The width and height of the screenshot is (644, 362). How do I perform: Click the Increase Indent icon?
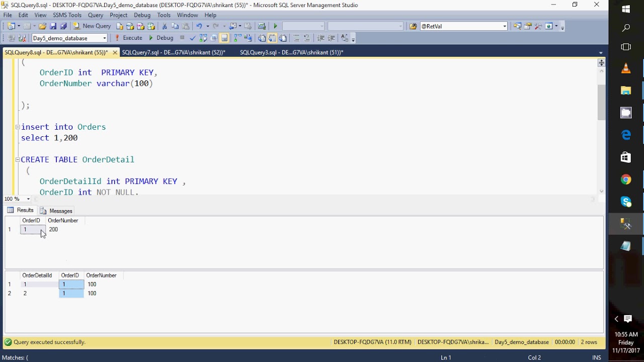[x=332, y=38]
